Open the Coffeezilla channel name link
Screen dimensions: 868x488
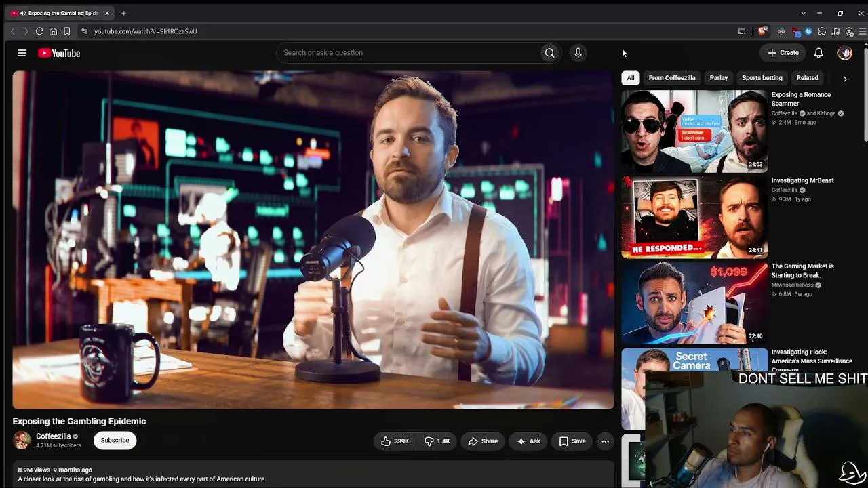point(54,436)
